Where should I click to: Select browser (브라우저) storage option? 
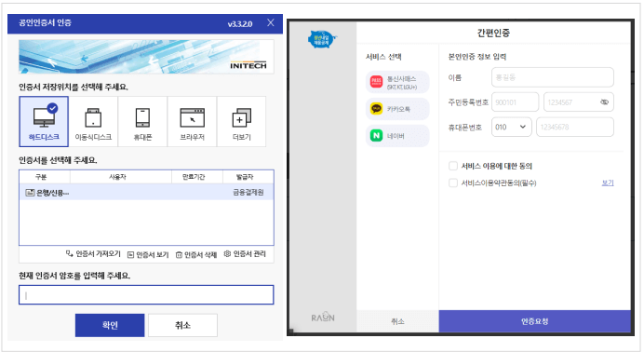192,122
